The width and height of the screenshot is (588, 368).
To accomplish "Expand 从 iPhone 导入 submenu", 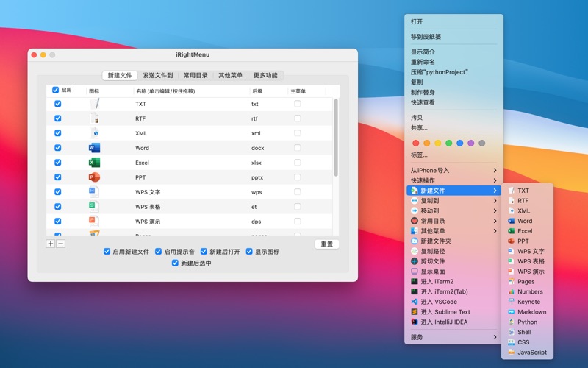I will click(453, 170).
